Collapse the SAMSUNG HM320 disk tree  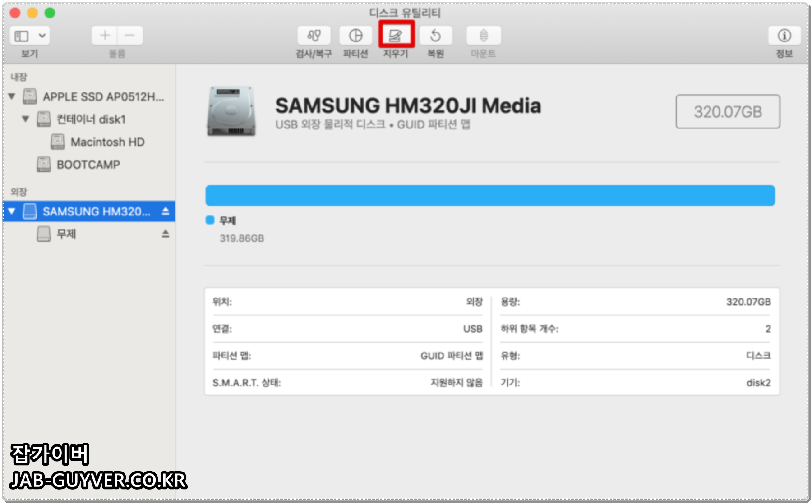click(x=12, y=211)
